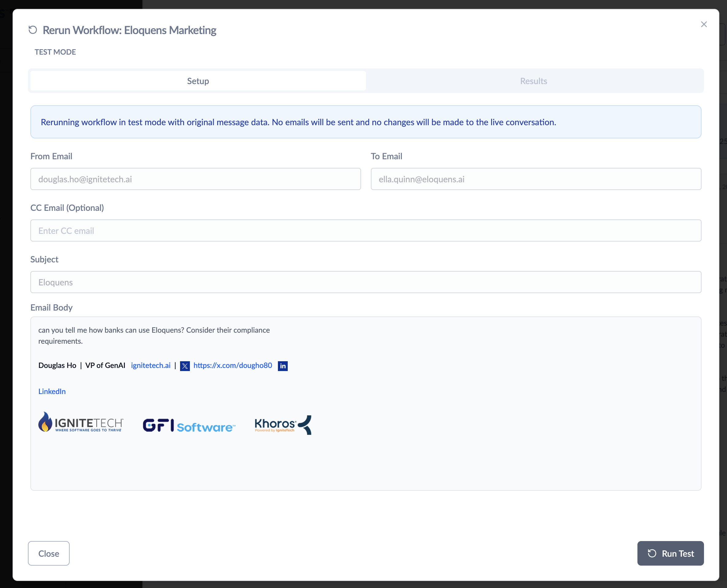727x588 pixels.
Task: Focus the CC Email input
Action: [x=366, y=231]
